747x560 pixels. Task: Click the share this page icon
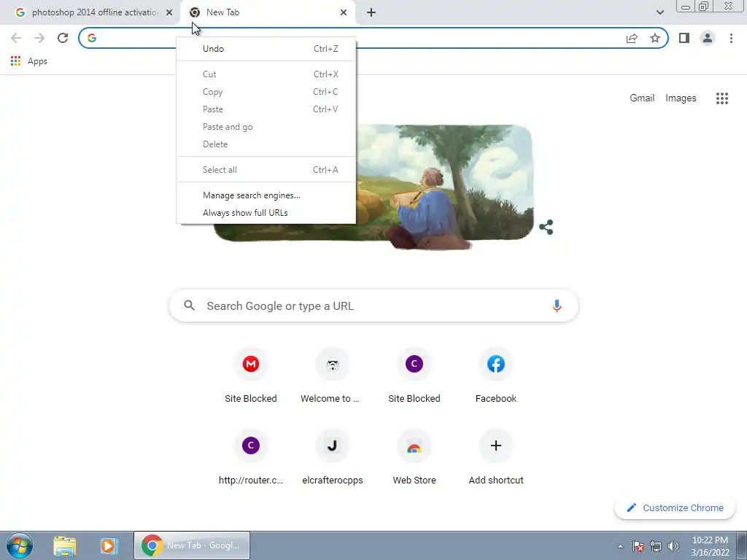632,38
